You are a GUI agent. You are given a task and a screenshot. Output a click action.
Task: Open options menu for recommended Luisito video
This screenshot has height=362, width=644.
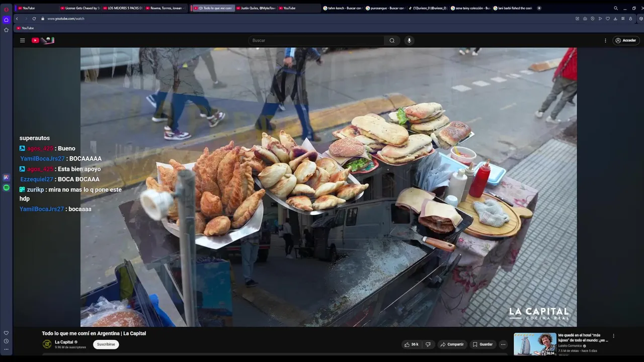(x=613, y=336)
